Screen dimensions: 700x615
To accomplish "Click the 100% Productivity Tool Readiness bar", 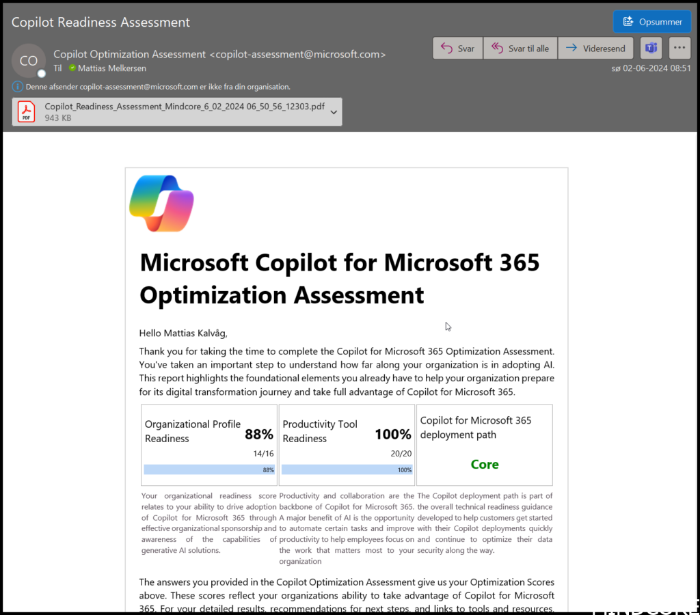I will pos(347,470).
